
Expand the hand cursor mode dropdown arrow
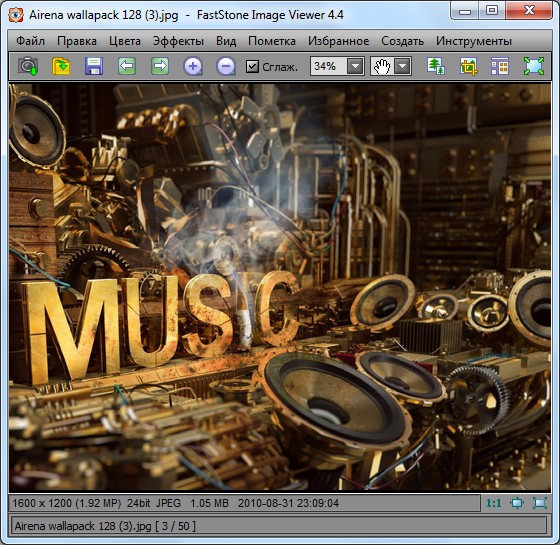click(x=402, y=66)
